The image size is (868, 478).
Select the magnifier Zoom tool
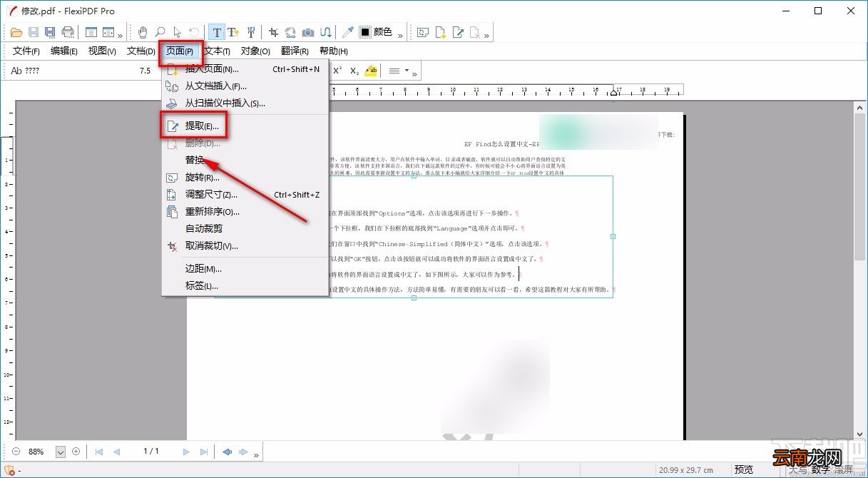tap(160, 32)
